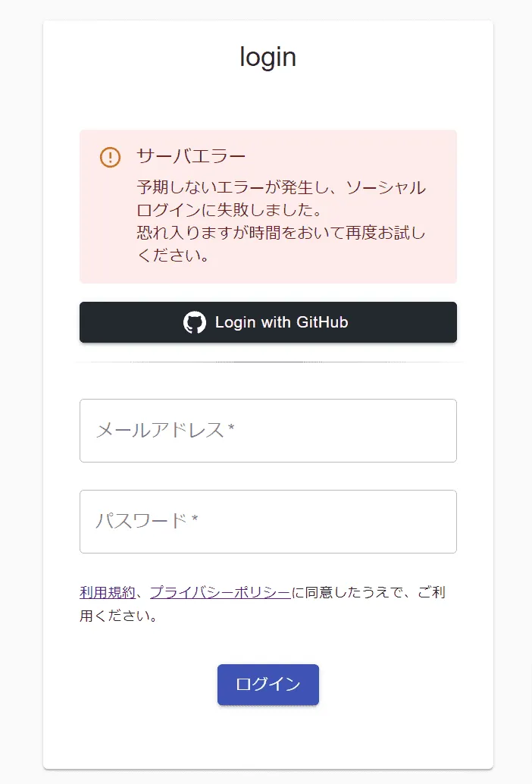Screen dimensions: 532x784
Task: Focus the パスワード password field
Action: pyautogui.click(x=268, y=521)
